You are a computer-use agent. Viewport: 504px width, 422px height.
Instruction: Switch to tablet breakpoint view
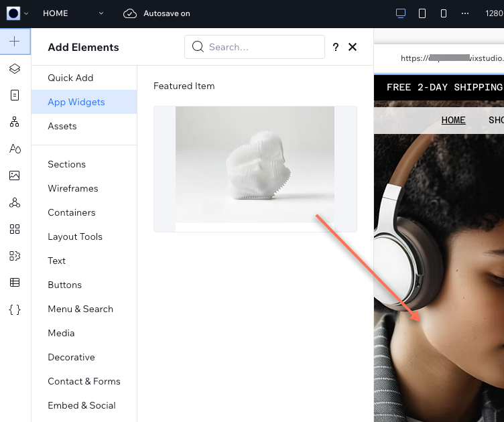click(422, 13)
